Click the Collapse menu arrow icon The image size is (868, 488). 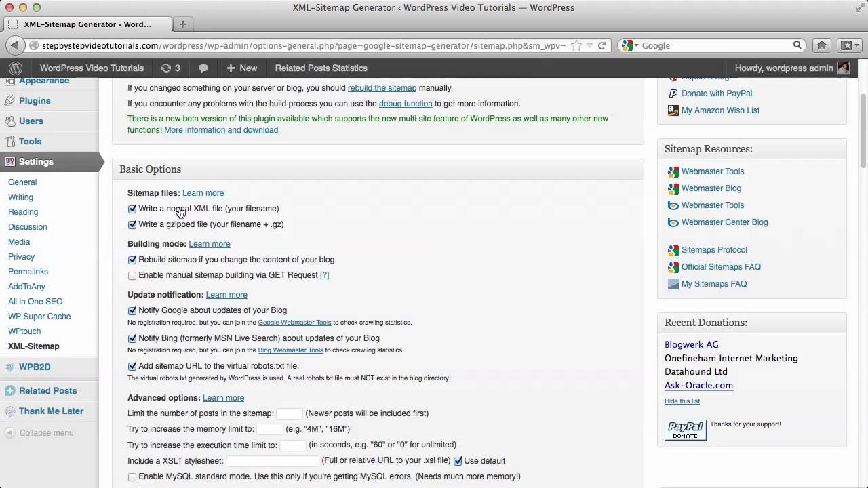9,432
